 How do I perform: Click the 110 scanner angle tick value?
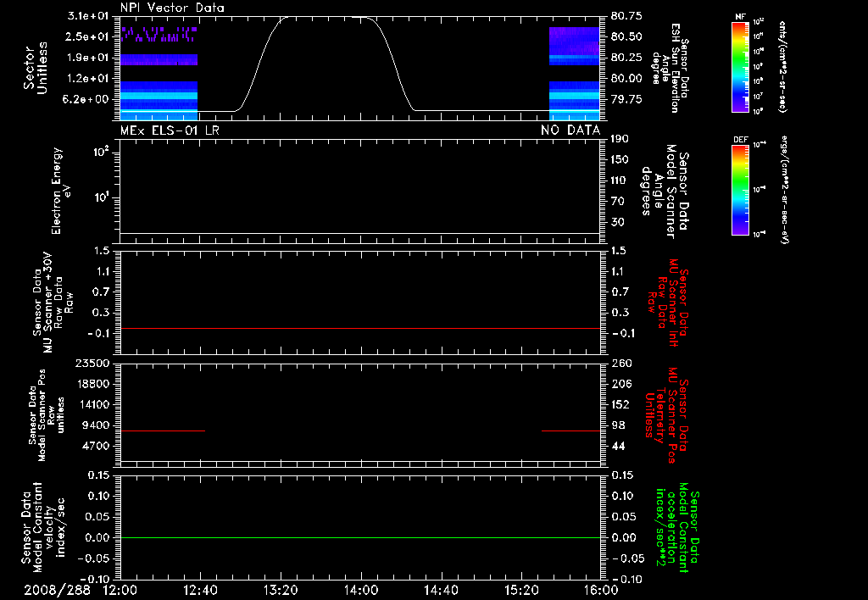tap(620, 181)
